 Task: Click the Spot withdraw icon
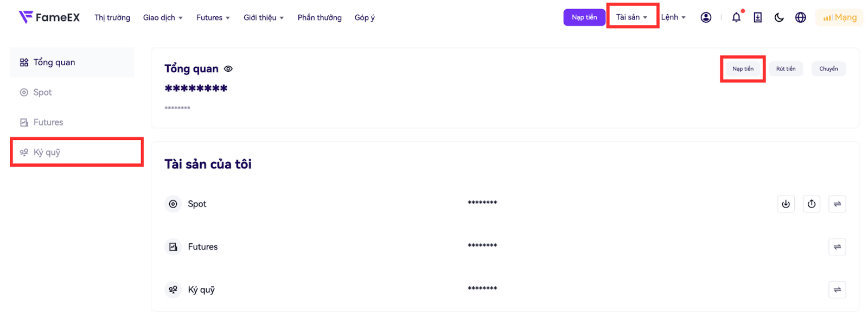tap(812, 204)
